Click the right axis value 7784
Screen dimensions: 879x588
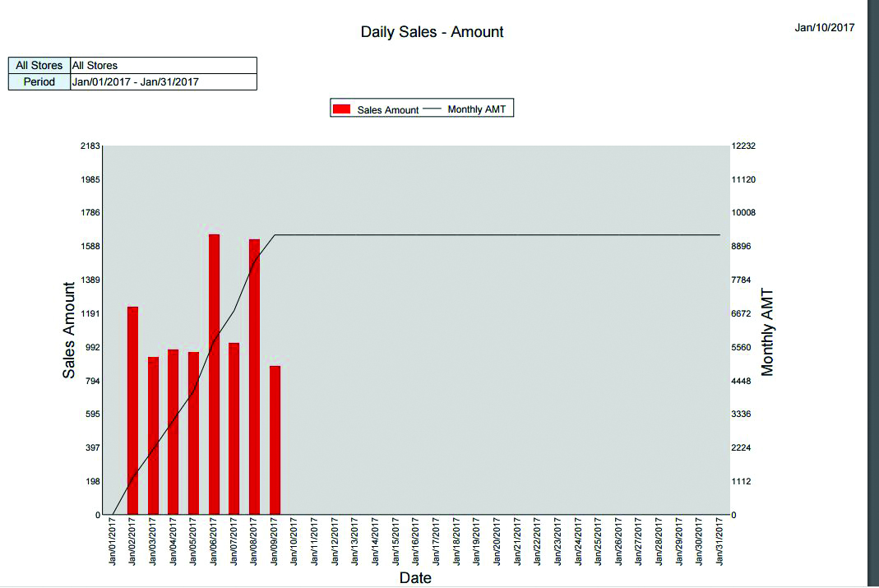(741, 280)
